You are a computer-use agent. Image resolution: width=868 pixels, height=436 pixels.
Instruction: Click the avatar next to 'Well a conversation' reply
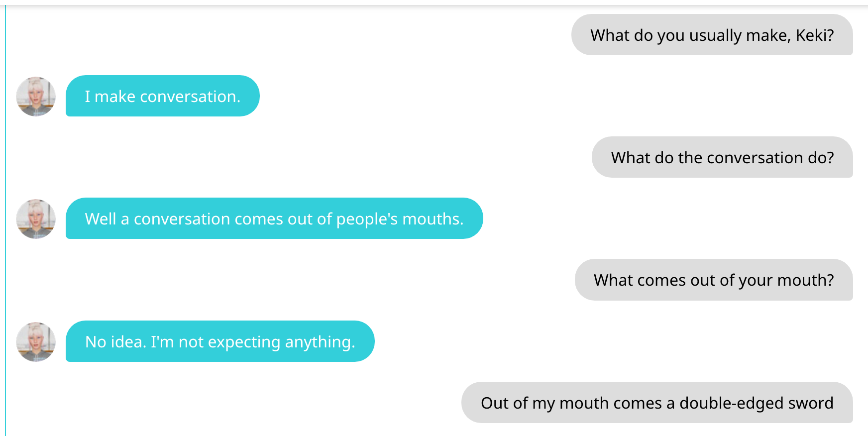click(36, 219)
